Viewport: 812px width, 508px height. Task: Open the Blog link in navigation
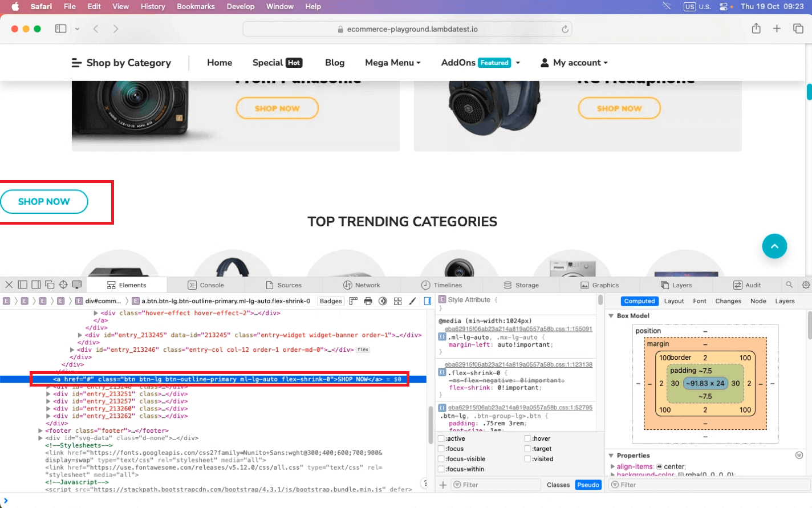334,63
